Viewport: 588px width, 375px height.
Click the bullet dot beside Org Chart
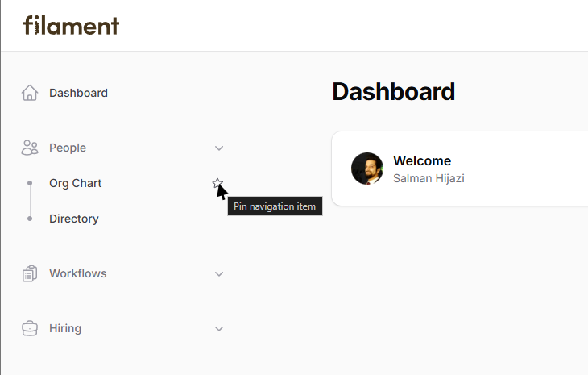click(30, 183)
